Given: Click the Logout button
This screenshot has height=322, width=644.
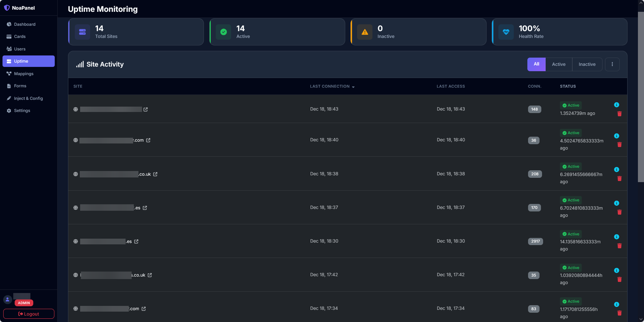Looking at the screenshot, I should [29, 314].
